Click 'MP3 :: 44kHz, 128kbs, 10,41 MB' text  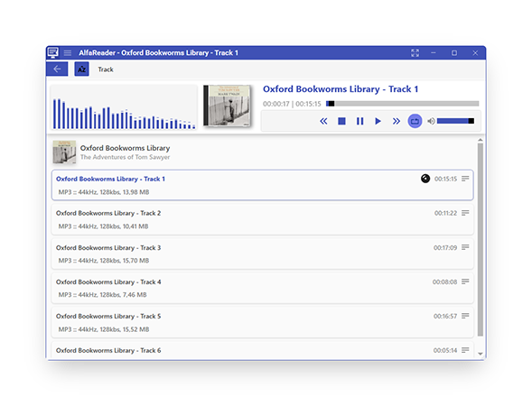point(103,226)
